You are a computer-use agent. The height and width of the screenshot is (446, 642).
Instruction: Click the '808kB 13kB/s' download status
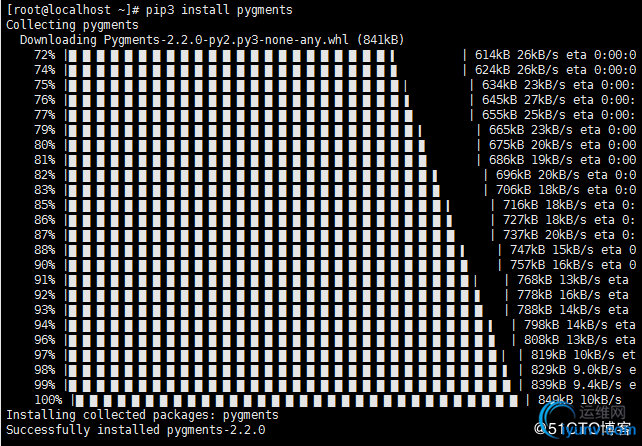click(565, 340)
